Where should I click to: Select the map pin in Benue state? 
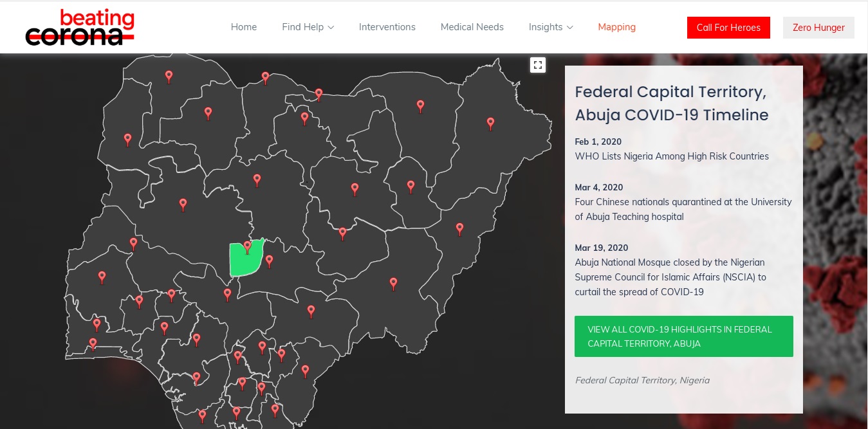tap(311, 311)
